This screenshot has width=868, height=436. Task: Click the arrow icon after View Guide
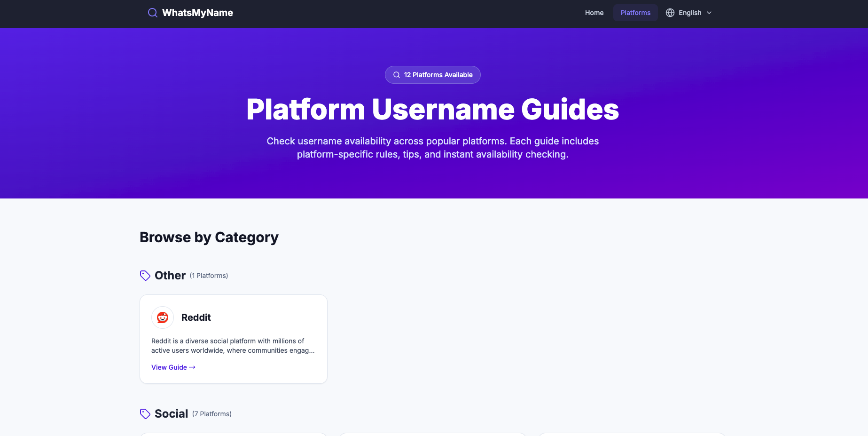tap(192, 367)
